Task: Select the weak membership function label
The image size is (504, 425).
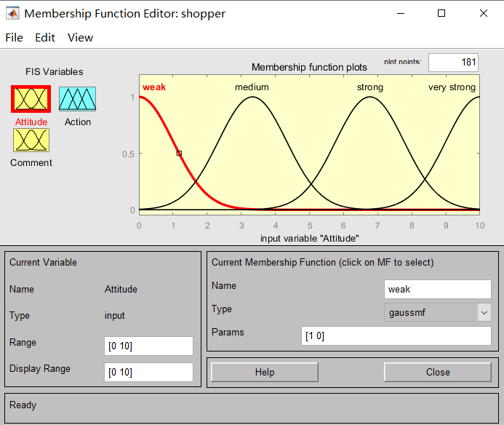Action: click(154, 87)
